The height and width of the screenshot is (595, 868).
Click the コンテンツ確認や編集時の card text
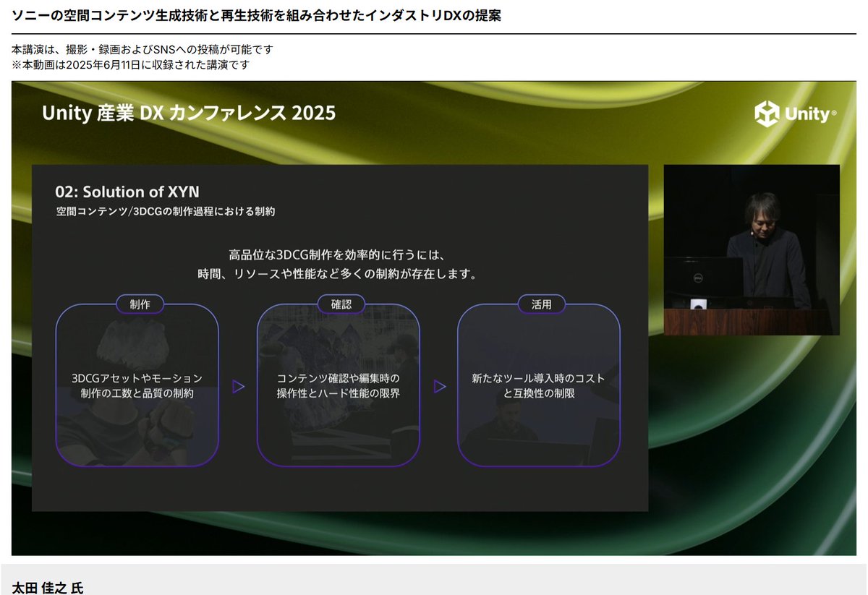pyautogui.click(x=339, y=386)
